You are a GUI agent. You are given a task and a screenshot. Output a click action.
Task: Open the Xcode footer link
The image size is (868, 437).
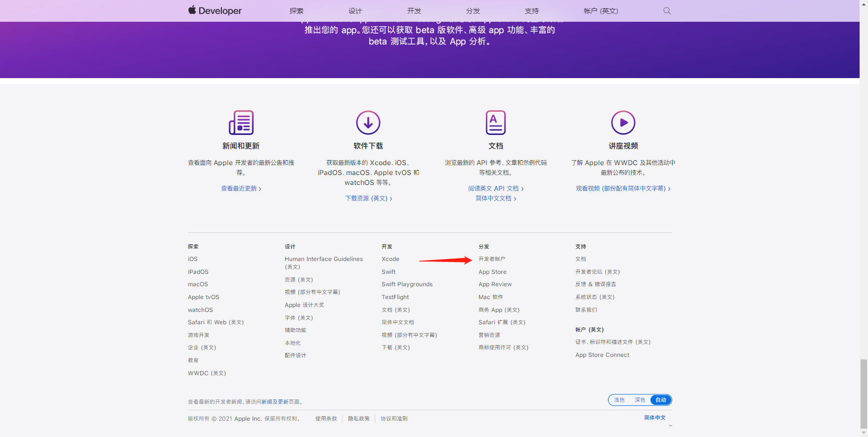click(391, 259)
